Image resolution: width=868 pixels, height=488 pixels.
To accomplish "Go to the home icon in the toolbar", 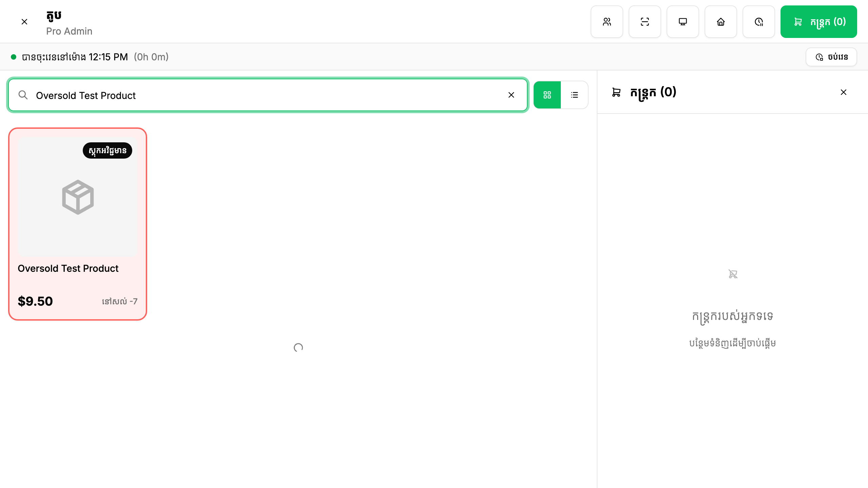I will click(x=721, y=22).
